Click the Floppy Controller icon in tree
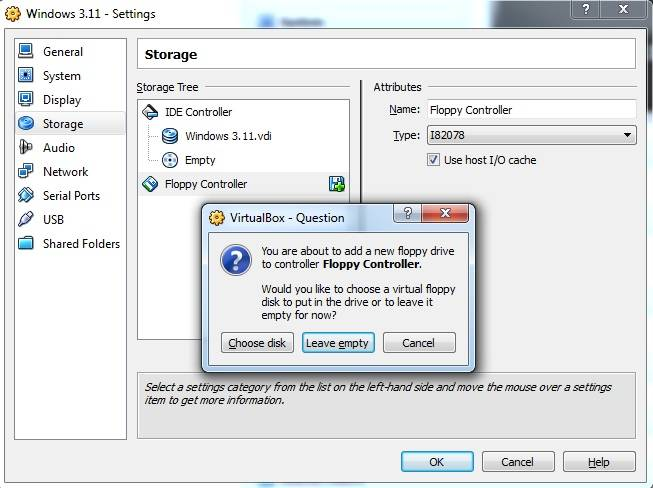 coord(150,184)
